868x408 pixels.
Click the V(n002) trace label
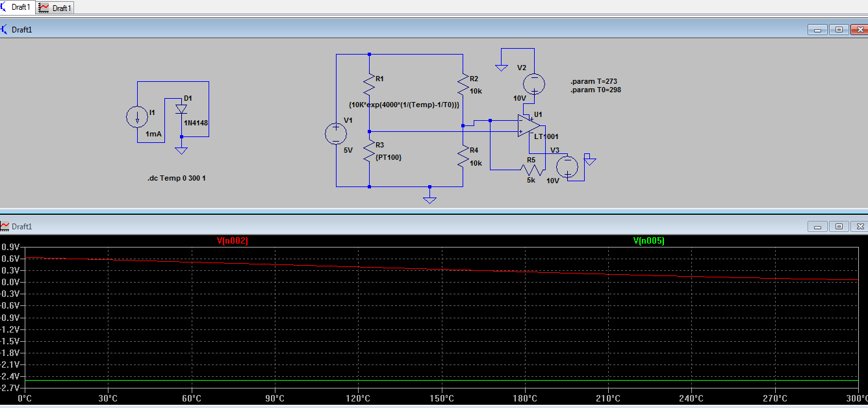coord(233,241)
